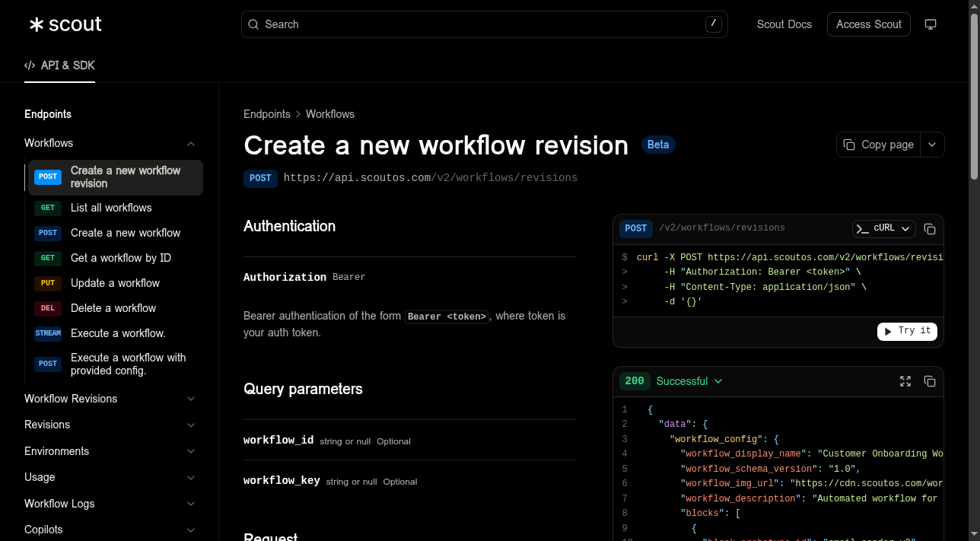Click the GET badge for List all workflows
This screenshot has width=980, height=541.
pos(48,208)
